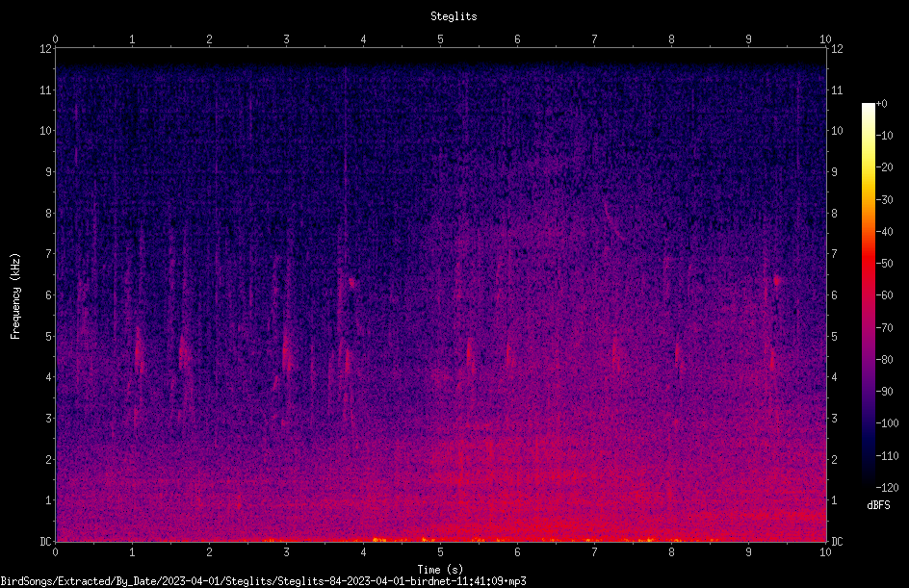909x588 pixels.
Task: Click the -120 mark on the color scale
Action: click(887, 487)
